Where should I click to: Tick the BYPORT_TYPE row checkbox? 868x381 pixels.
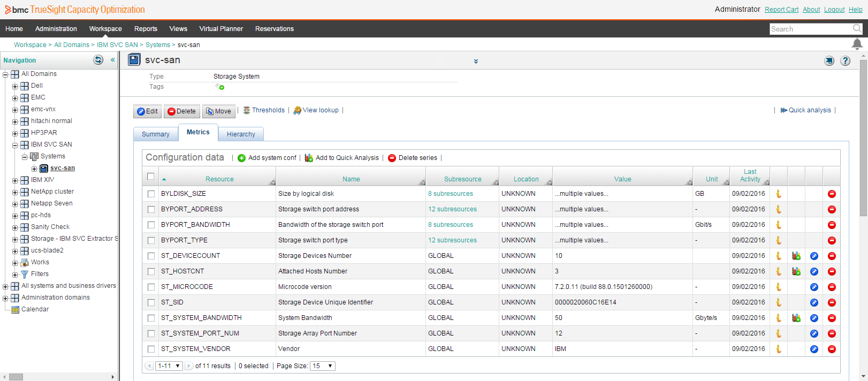click(151, 240)
